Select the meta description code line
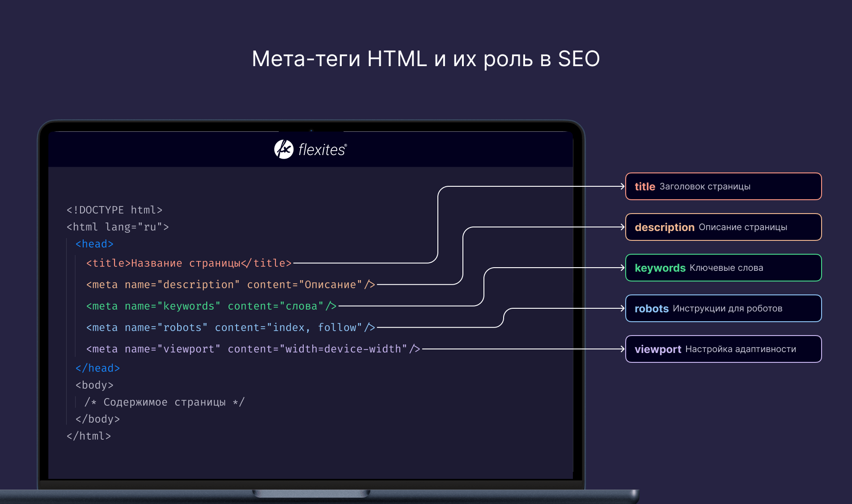Screen dimensions: 852x504 click(x=230, y=285)
